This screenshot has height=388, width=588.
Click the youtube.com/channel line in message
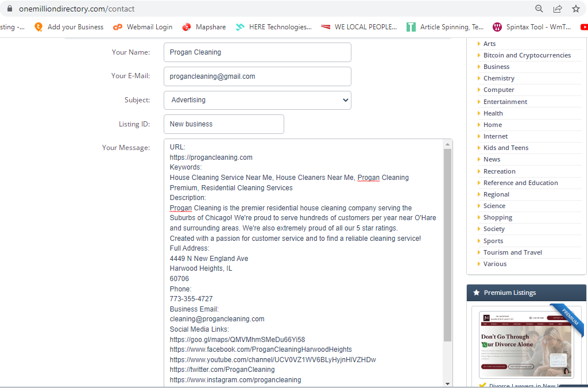coord(273,360)
